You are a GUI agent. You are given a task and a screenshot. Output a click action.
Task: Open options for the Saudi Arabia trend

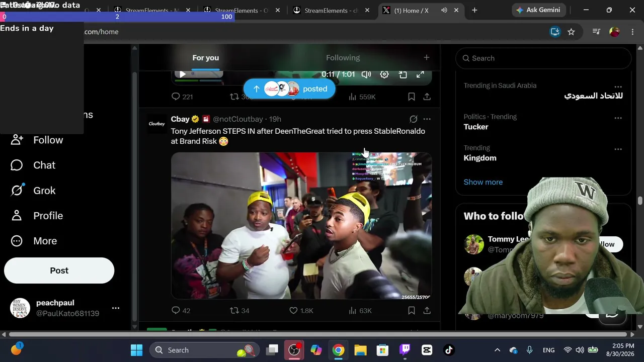(x=618, y=86)
